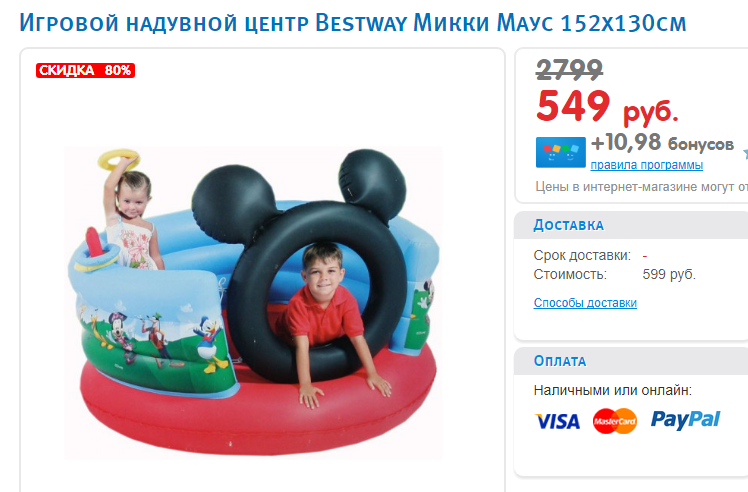Viewport: 748px width, 492px height.
Task: Click the 'Срок доставки' label
Action: coord(582,255)
